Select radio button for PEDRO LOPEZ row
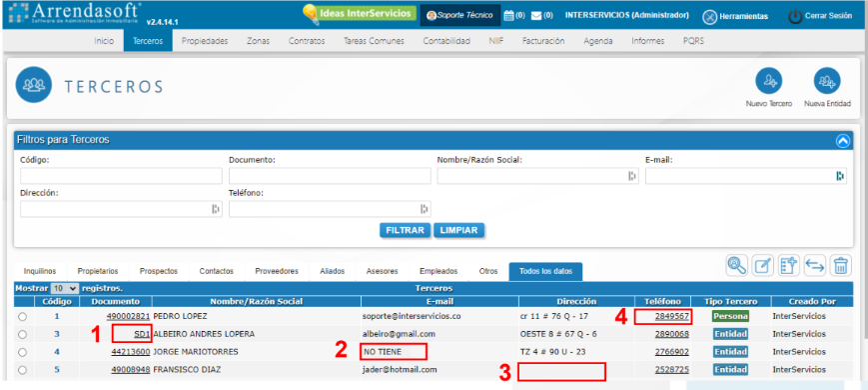This screenshot has width=868, height=390. 22,317
